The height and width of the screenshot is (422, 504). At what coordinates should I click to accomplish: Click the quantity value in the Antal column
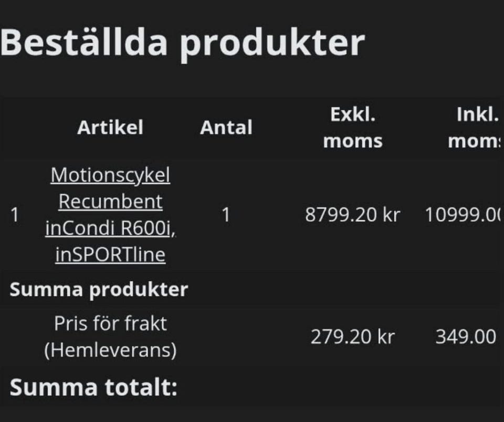(226, 215)
